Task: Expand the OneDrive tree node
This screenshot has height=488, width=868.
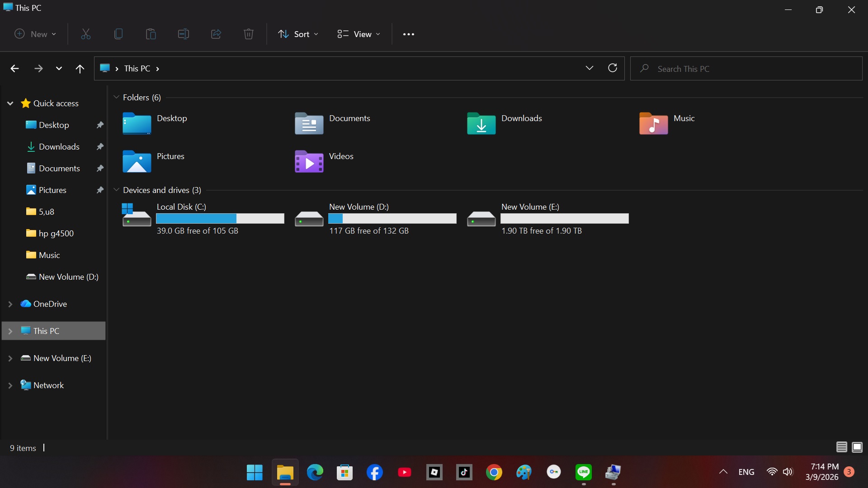Action: [10, 304]
